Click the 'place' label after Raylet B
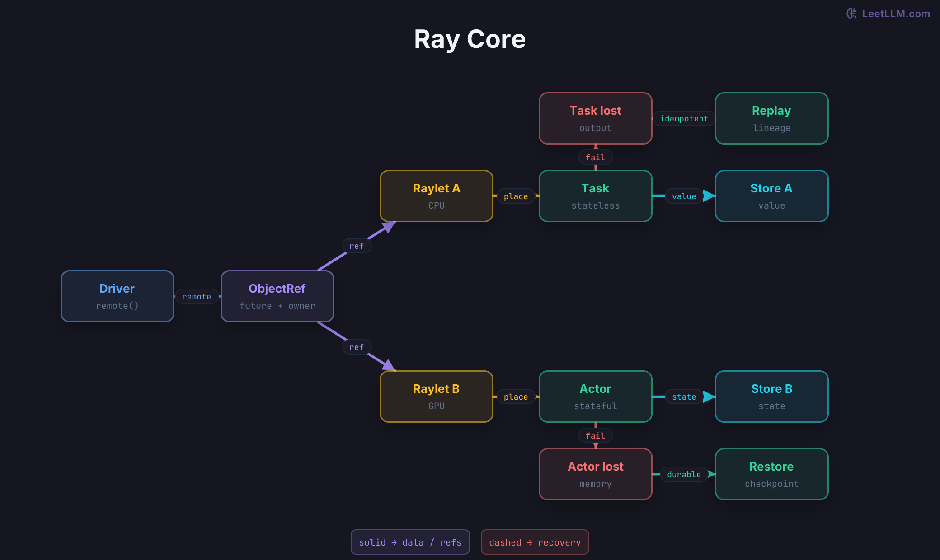Viewport: 940px width, 560px height. click(x=516, y=397)
